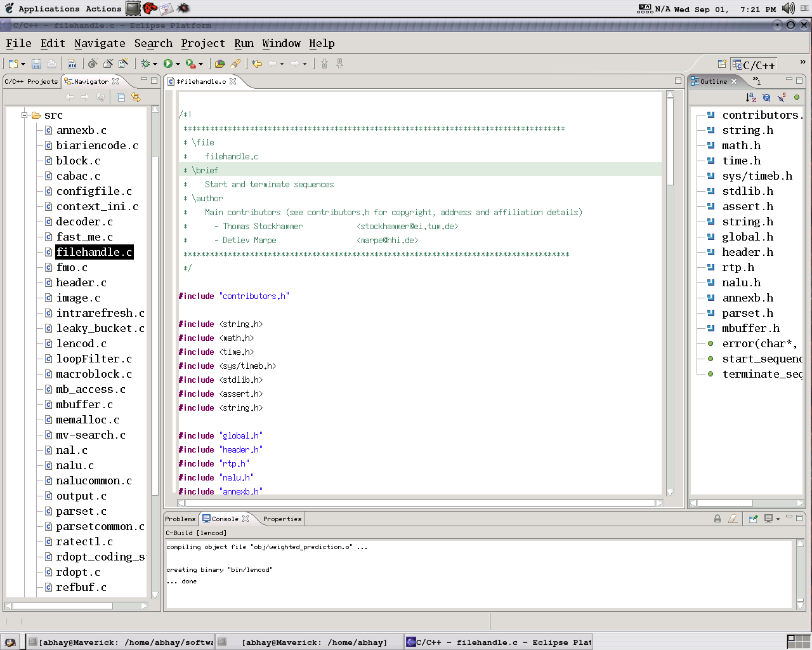Switch to the Problems tab

click(x=181, y=519)
